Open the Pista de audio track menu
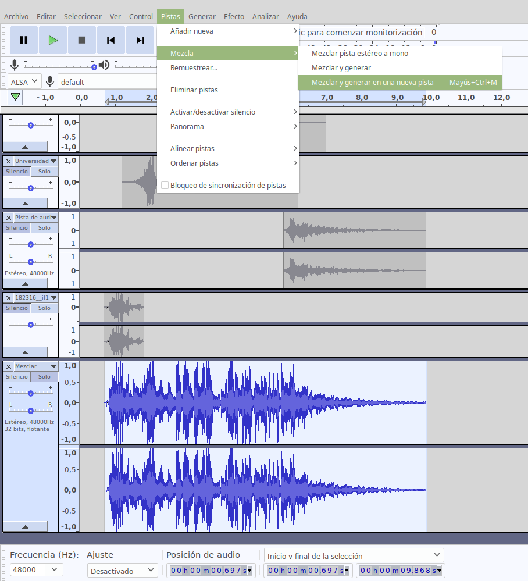This screenshot has width=528, height=581. click(35, 217)
